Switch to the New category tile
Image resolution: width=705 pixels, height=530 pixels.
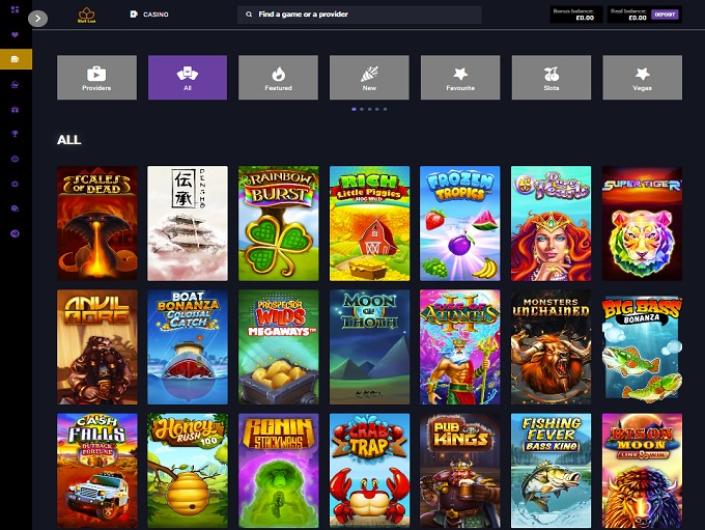click(369, 77)
